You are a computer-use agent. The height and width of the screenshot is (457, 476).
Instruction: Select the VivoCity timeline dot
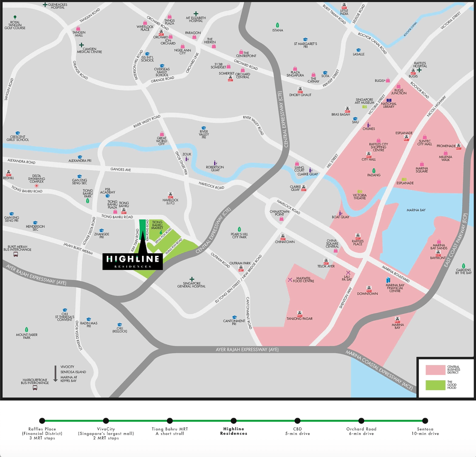tap(106, 421)
